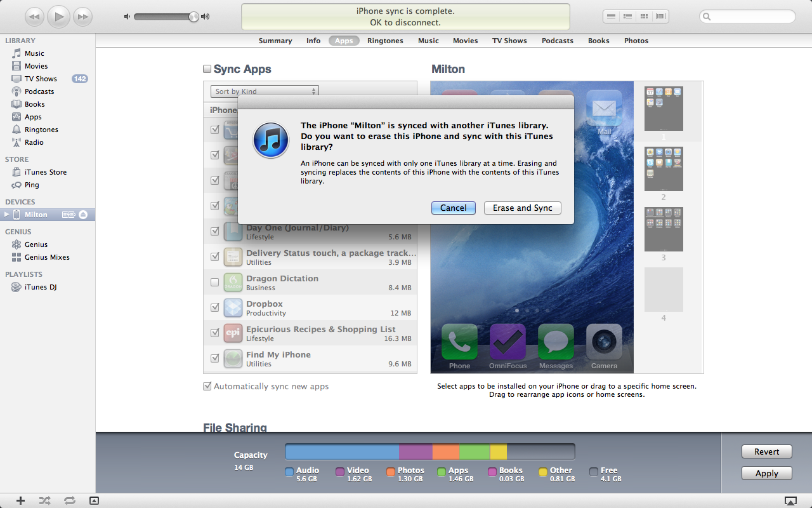
Task: Click the Messages app icon
Action: click(x=556, y=342)
